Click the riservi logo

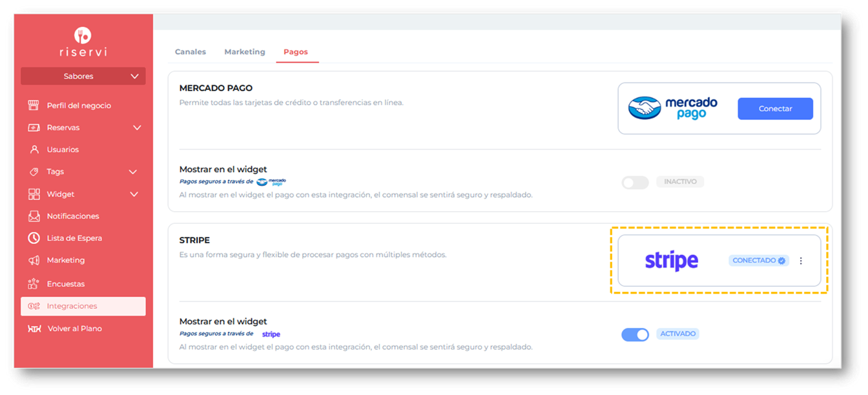pos(83,43)
